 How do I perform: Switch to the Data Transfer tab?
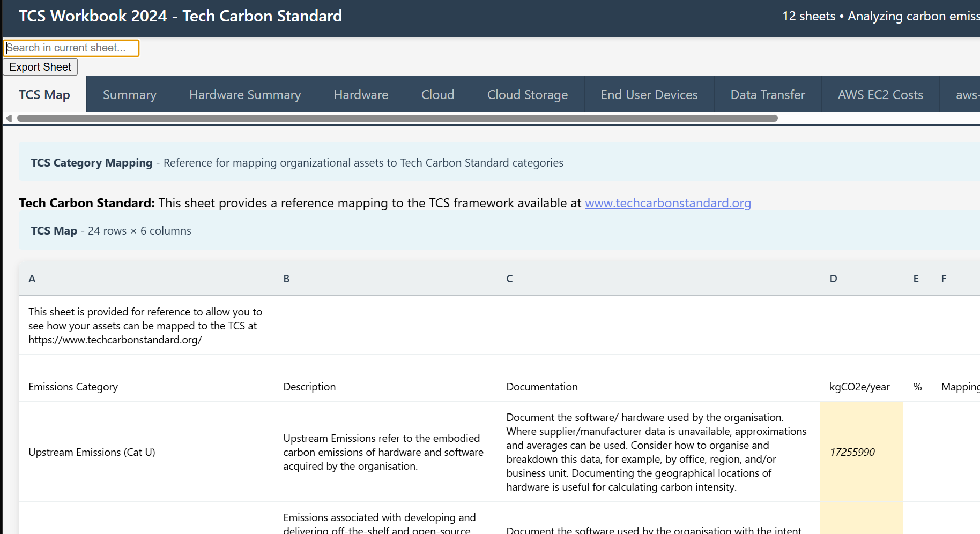[768, 94]
